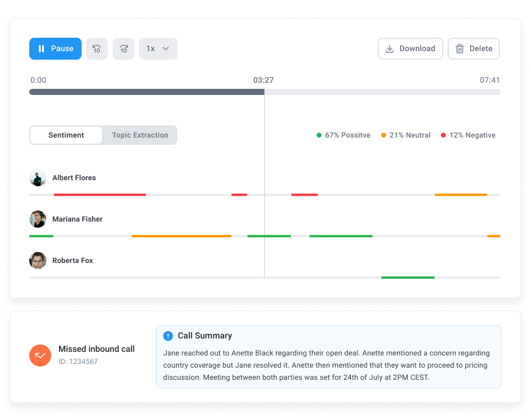Click Mariana Fisher's avatar
Viewport: 531px width, 420px height.
[38, 219]
